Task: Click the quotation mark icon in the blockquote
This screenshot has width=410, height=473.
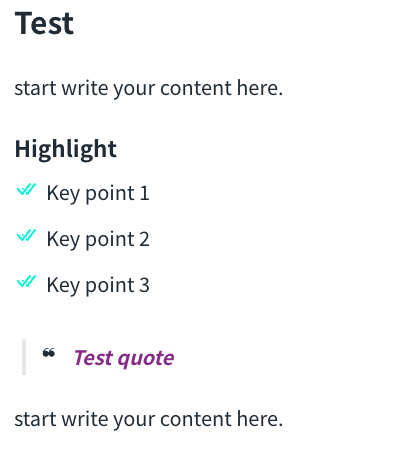Action: (49, 353)
